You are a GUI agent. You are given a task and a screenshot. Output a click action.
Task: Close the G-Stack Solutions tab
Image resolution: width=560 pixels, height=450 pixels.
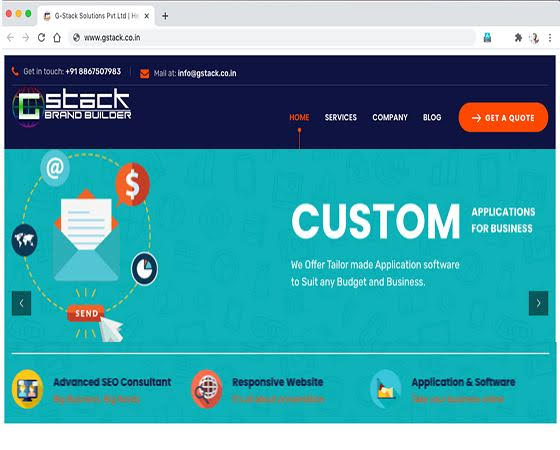[x=146, y=16]
